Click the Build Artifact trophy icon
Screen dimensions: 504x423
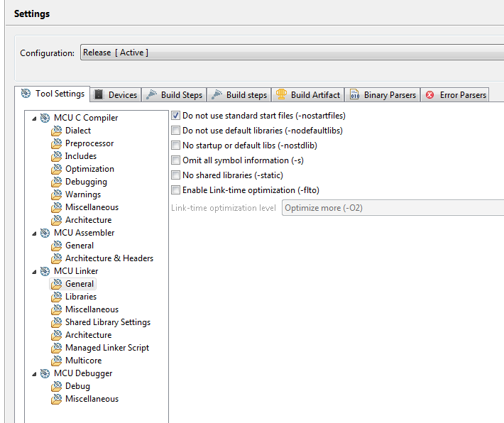pos(281,94)
